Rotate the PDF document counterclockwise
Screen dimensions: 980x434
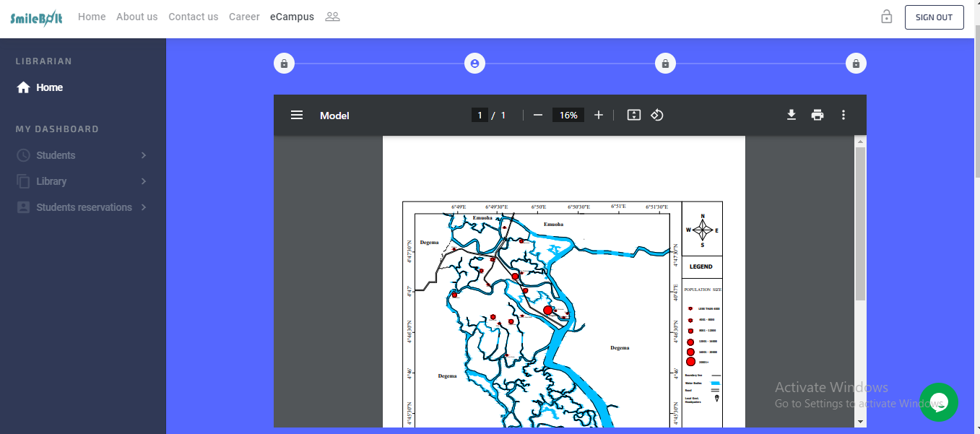[657, 116]
